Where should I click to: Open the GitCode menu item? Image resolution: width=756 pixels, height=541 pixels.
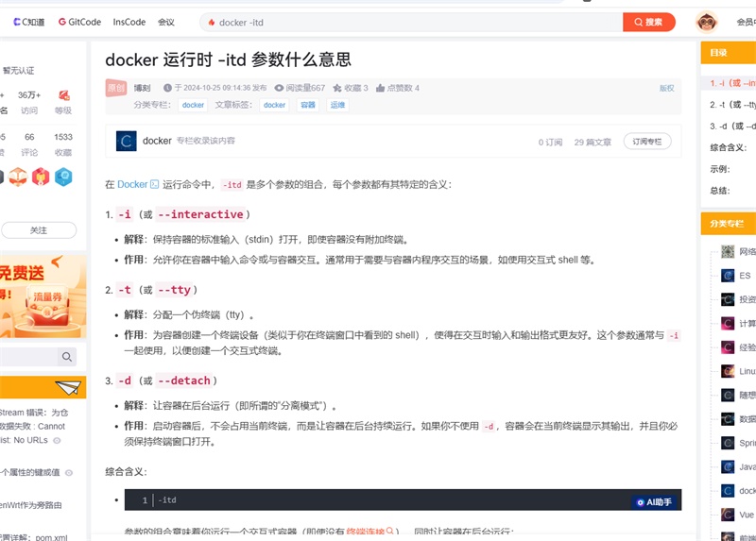pyautogui.click(x=79, y=22)
